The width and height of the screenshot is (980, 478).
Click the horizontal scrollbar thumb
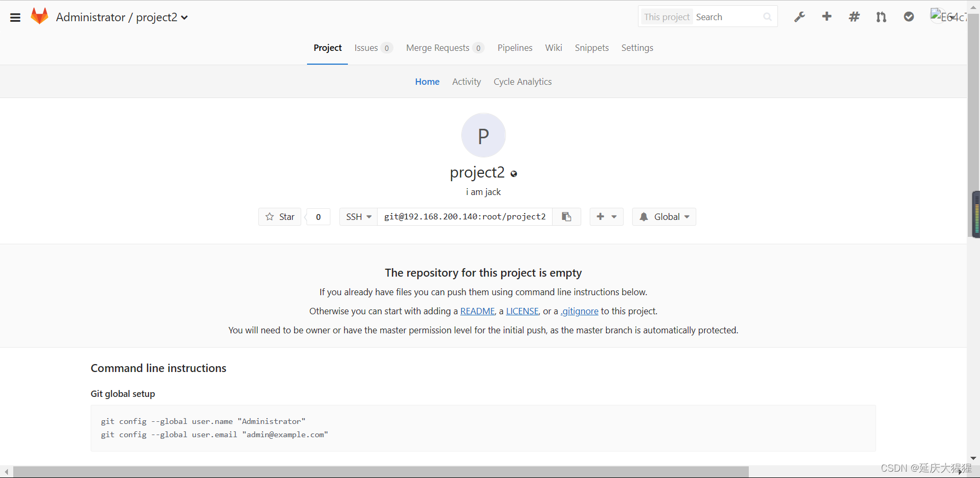point(381,472)
